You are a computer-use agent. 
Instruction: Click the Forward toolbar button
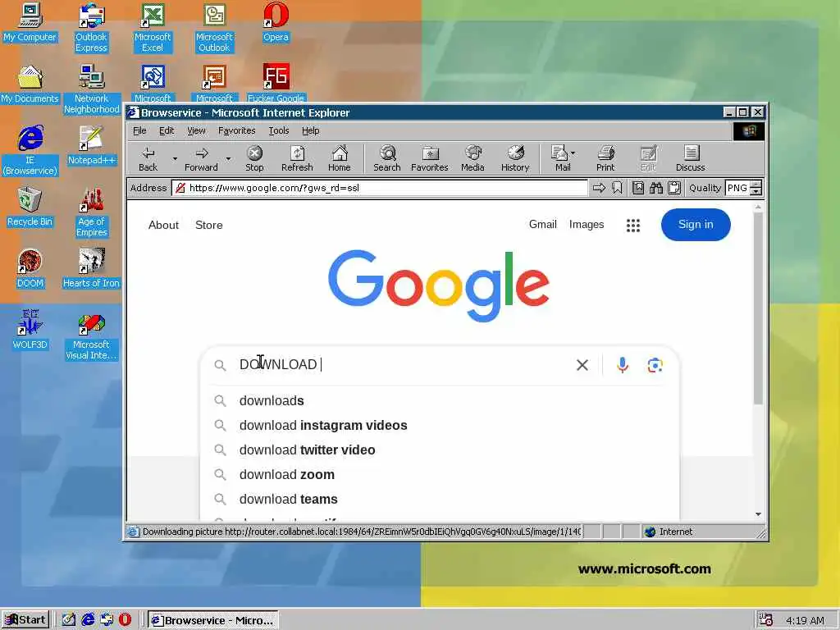tap(202, 158)
